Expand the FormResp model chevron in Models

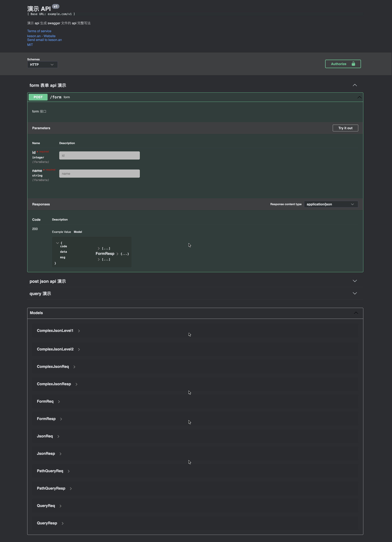pyautogui.click(x=61, y=419)
